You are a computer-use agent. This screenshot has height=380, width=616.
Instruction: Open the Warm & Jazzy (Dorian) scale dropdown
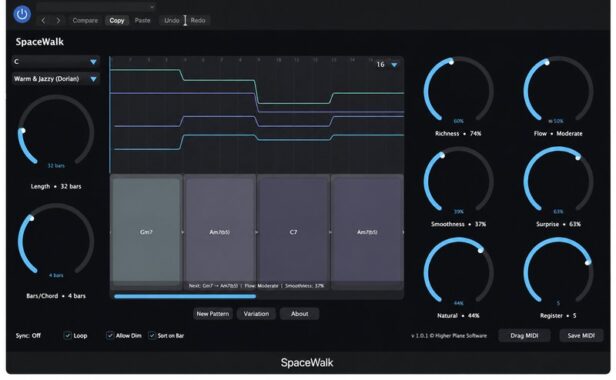point(55,79)
